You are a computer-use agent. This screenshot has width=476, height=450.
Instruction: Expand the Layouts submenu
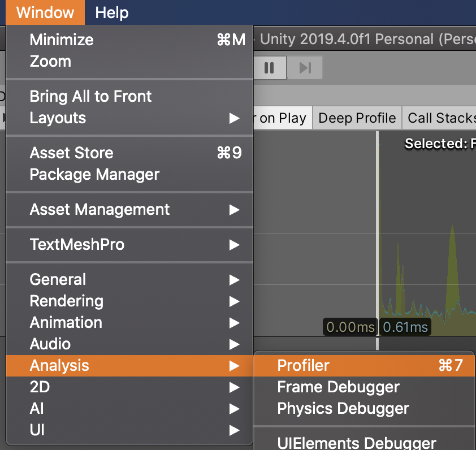pos(129,118)
